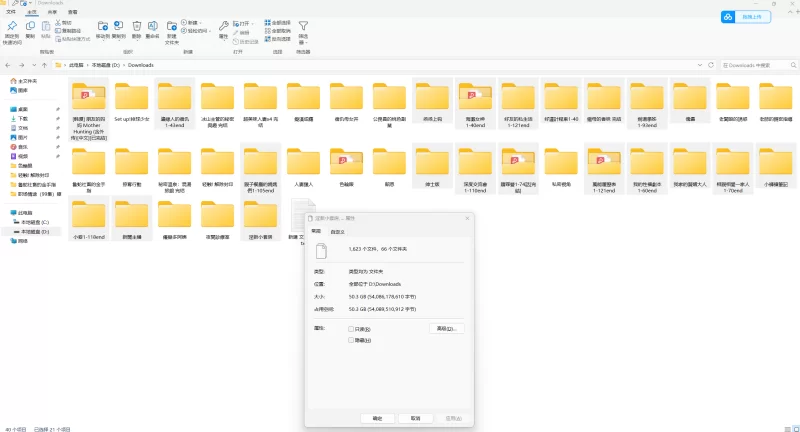The width and height of the screenshot is (800, 432).
Task: Switch to the Home (主页) ribbon tab
Action: pos(32,12)
